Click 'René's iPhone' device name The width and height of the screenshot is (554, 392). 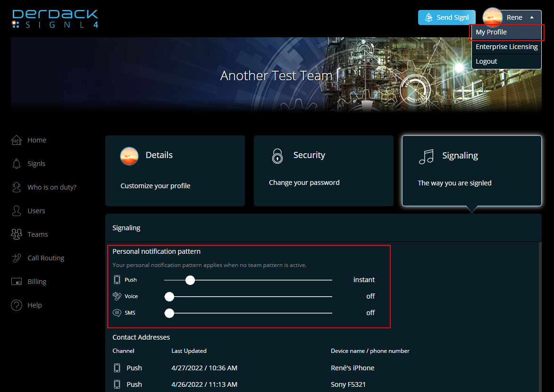(352, 368)
